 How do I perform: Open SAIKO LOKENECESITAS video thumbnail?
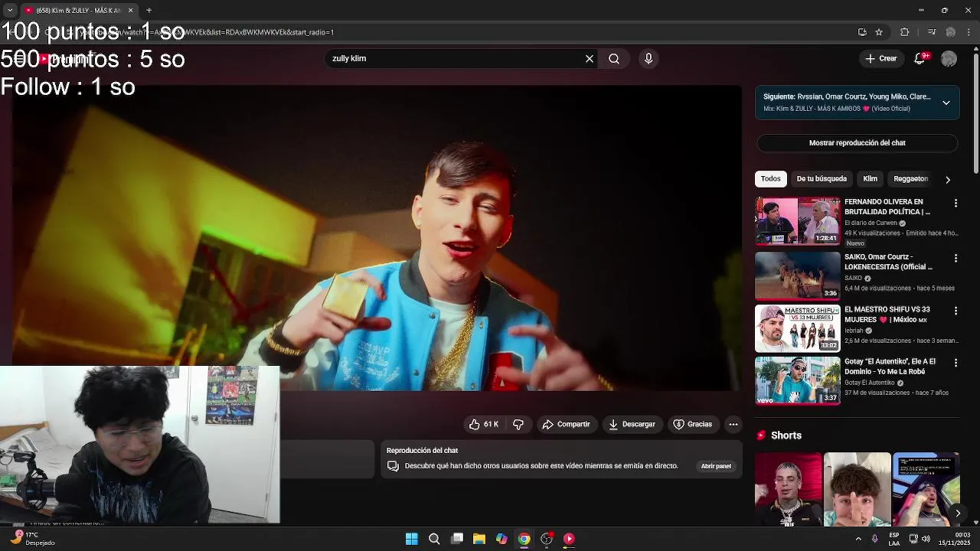coord(798,275)
